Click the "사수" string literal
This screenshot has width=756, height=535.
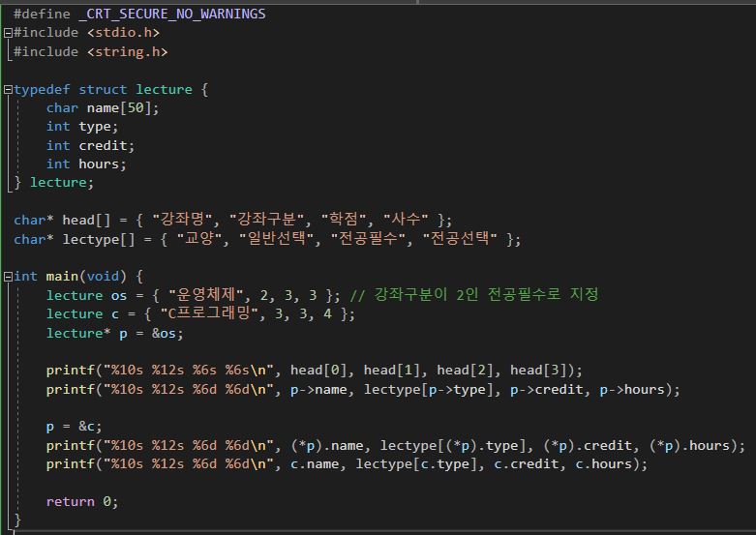click(406, 220)
